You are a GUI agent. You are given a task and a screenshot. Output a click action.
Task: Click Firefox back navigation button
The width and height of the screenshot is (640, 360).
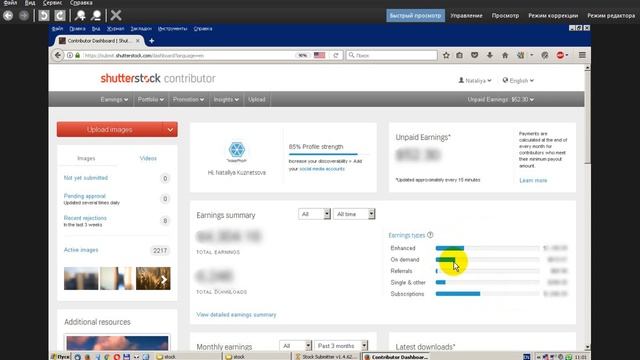click(58, 55)
